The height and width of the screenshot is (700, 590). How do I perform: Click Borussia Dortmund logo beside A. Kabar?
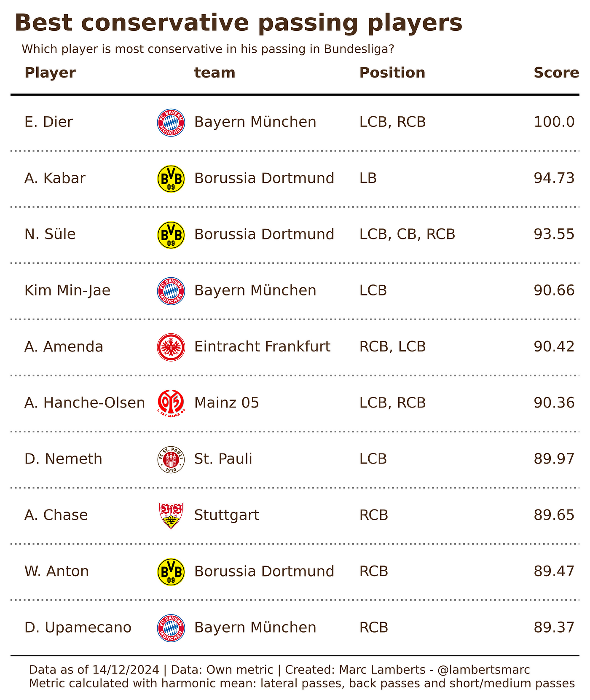pos(171,179)
